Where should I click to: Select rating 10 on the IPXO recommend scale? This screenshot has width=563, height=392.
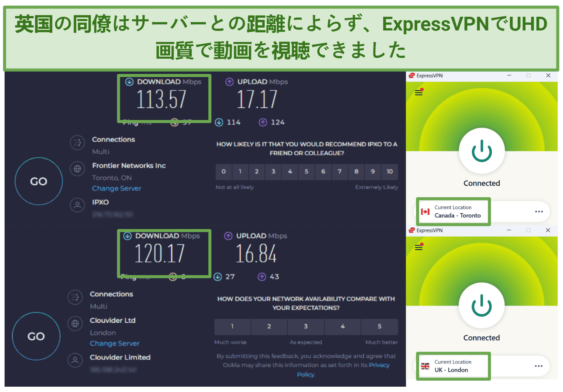click(x=389, y=172)
